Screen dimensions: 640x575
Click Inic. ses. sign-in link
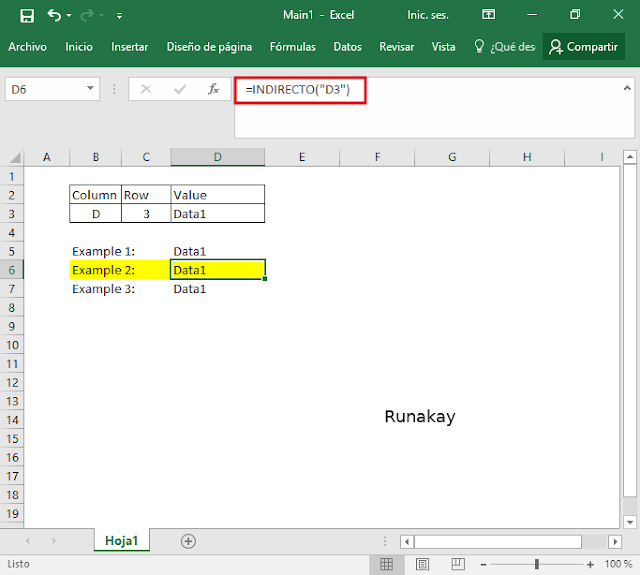[x=428, y=15]
